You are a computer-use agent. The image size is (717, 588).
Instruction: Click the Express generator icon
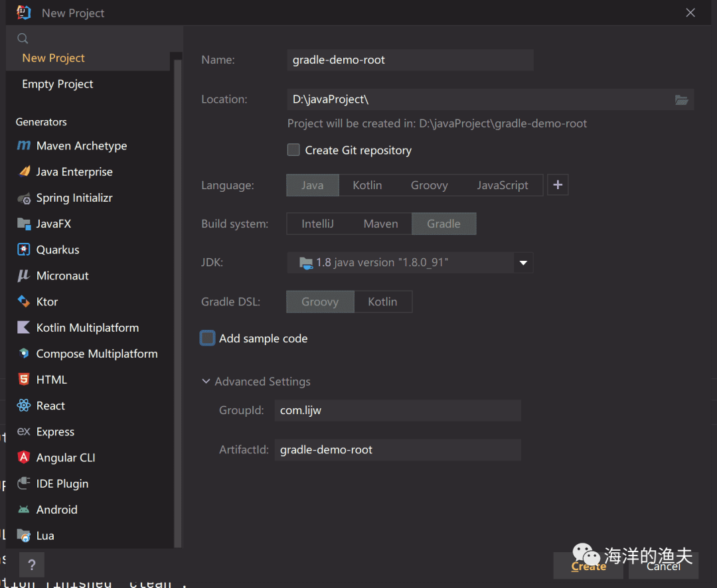[24, 431]
